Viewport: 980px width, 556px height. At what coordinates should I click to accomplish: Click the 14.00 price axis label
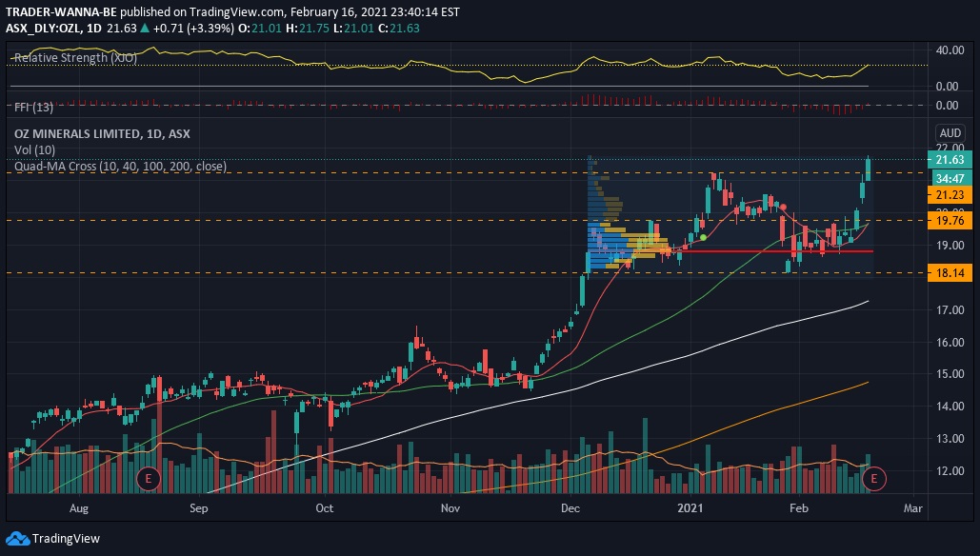(x=950, y=407)
